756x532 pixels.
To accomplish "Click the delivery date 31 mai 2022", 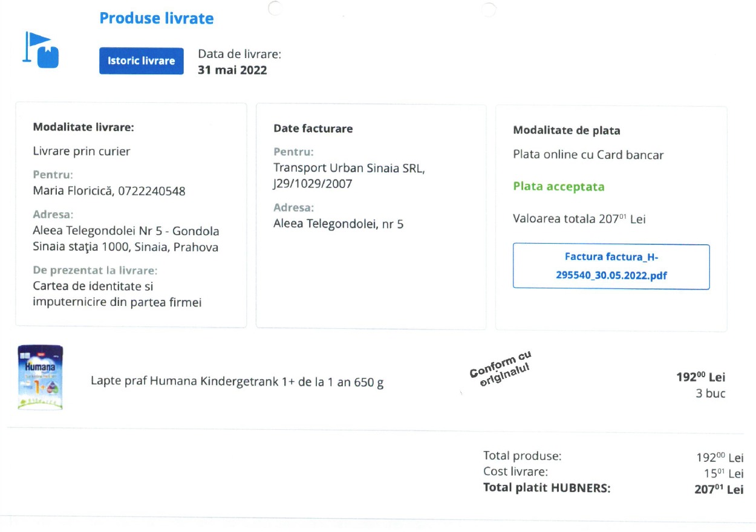I will click(232, 70).
